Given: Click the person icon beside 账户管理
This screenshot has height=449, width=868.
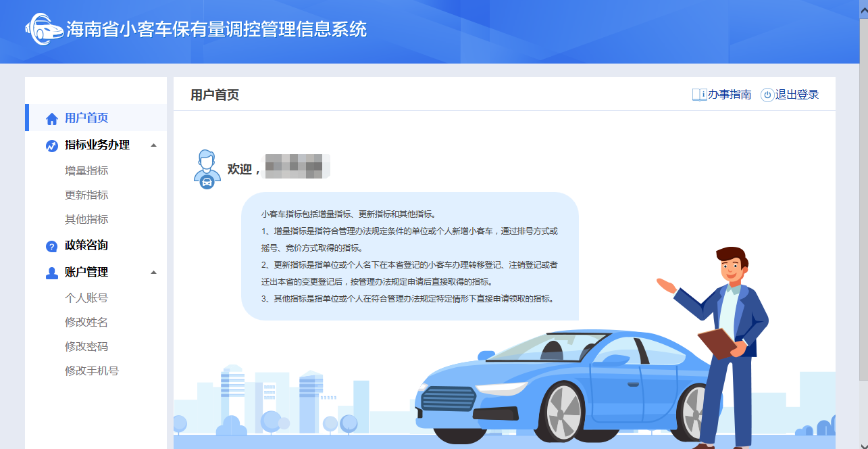Looking at the screenshot, I should (x=52, y=273).
